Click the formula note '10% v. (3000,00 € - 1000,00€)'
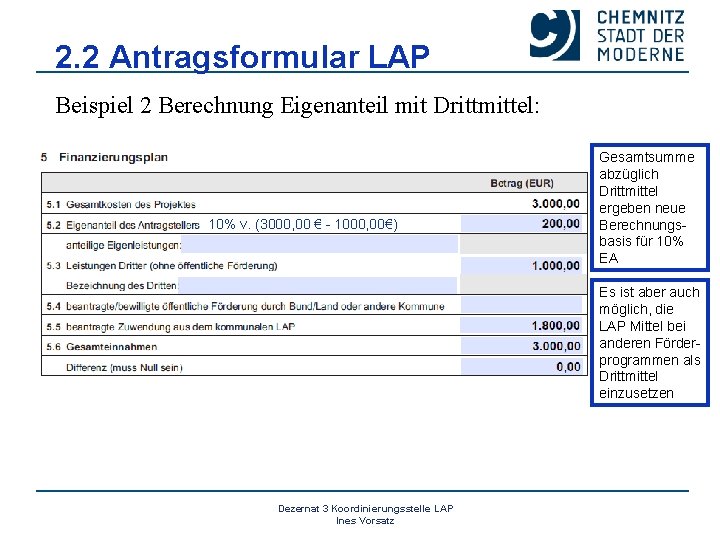720x540 pixels. coord(303,224)
